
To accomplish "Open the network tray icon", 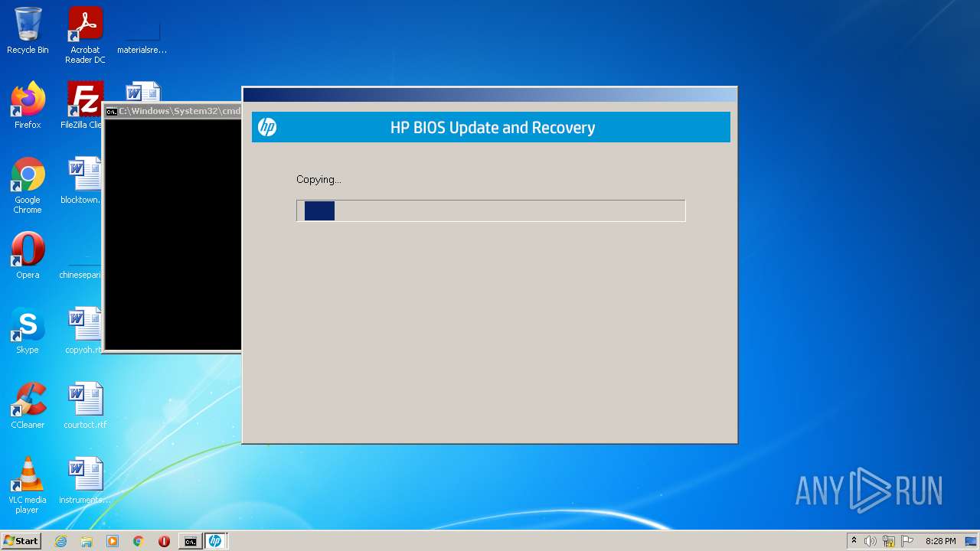I will pos(889,541).
